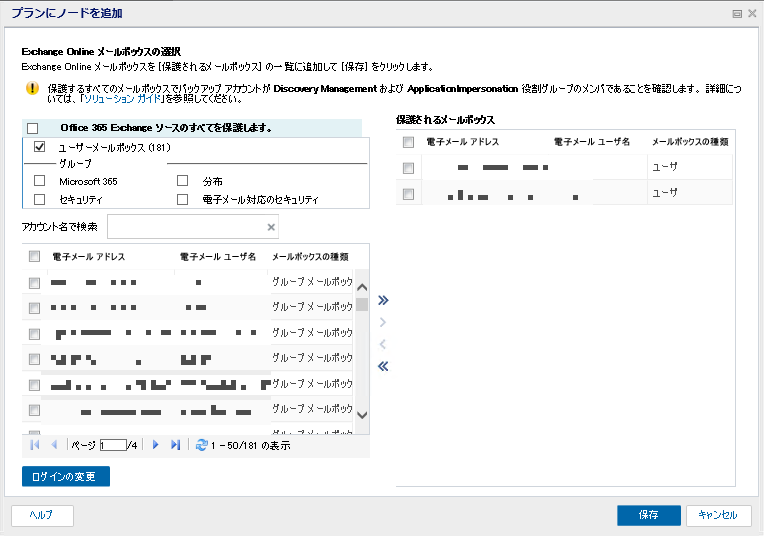The height and width of the screenshot is (536, 764).
Task: Click the dialog restore icon in title bar
Action: coord(737,14)
